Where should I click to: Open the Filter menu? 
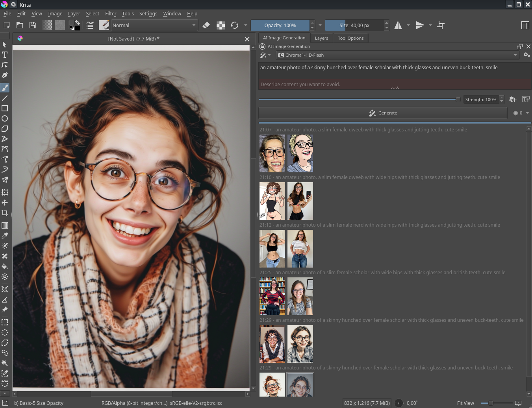pyautogui.click(x=110, y=13)
